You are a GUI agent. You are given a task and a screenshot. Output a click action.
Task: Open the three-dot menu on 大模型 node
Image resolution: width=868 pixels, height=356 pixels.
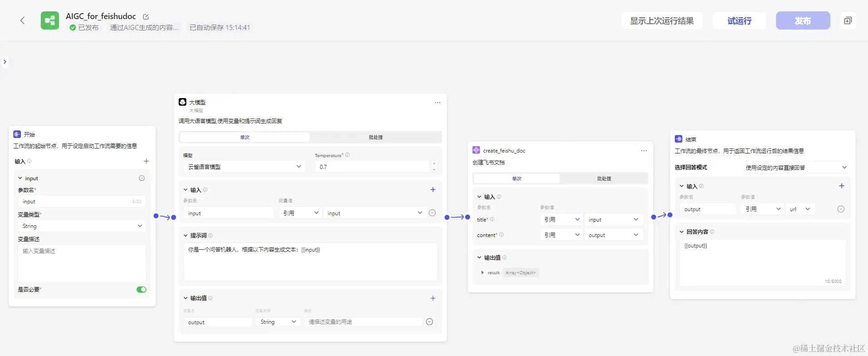[x=437, y=103]
